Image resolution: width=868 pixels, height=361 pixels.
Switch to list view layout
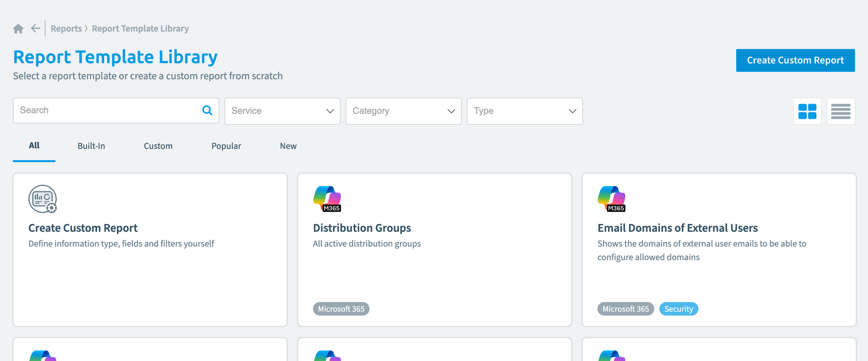pyautogui.click(x=841, y=112)
